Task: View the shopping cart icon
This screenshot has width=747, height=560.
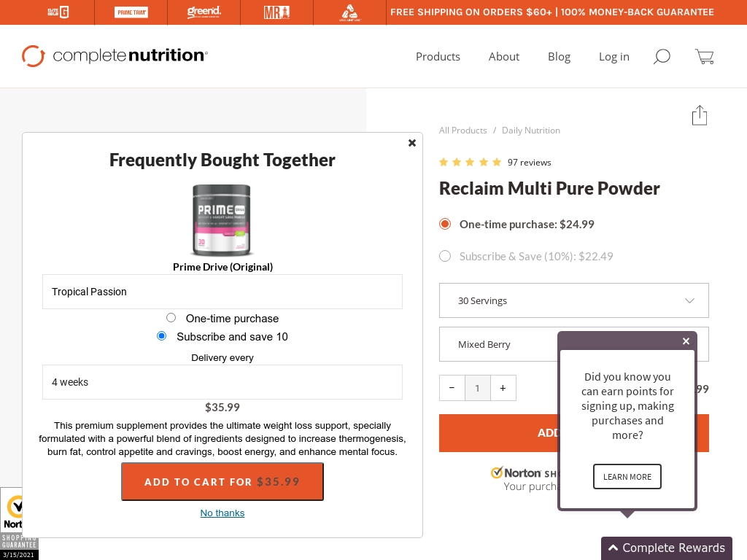Action: 704,56
